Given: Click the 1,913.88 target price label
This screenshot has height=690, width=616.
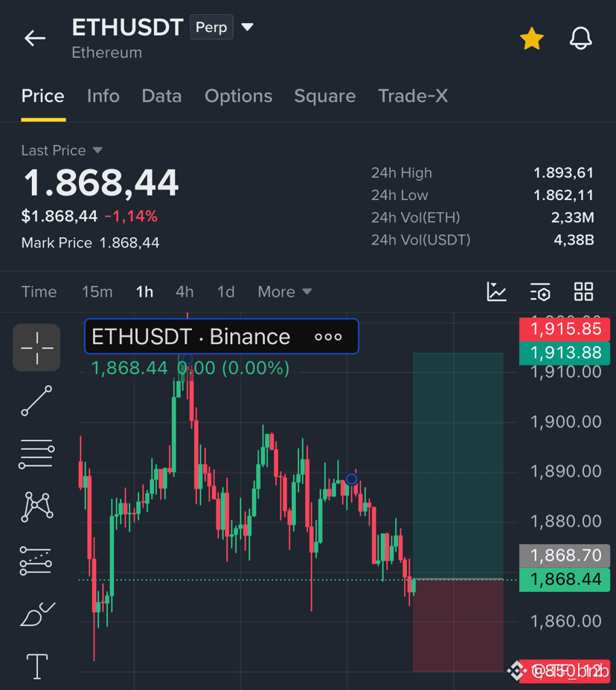Looking at the screenshot, I should tap(565, 353).
